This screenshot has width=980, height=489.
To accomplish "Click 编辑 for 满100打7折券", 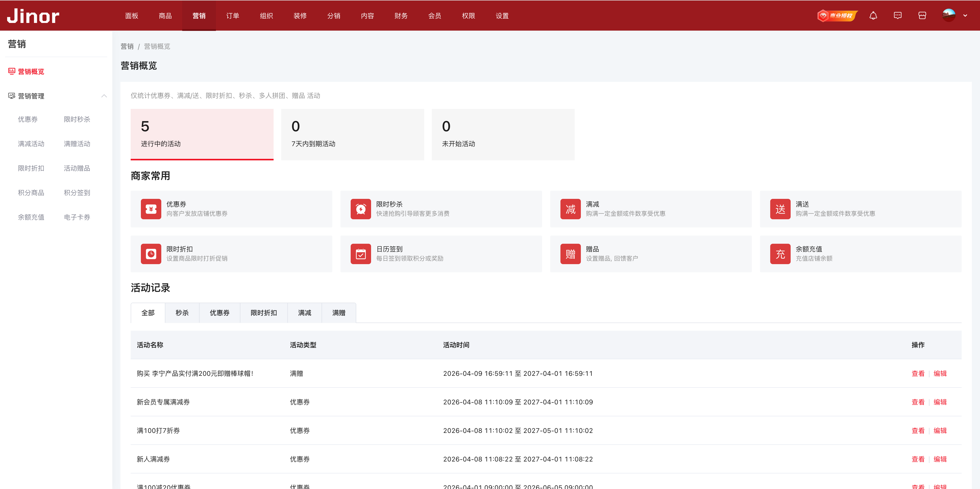I will click(940, 430).
